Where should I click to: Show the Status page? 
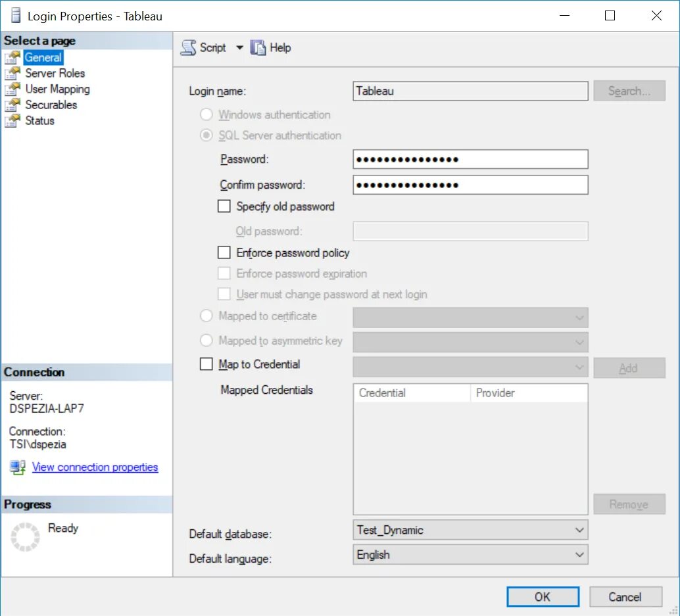40,120
